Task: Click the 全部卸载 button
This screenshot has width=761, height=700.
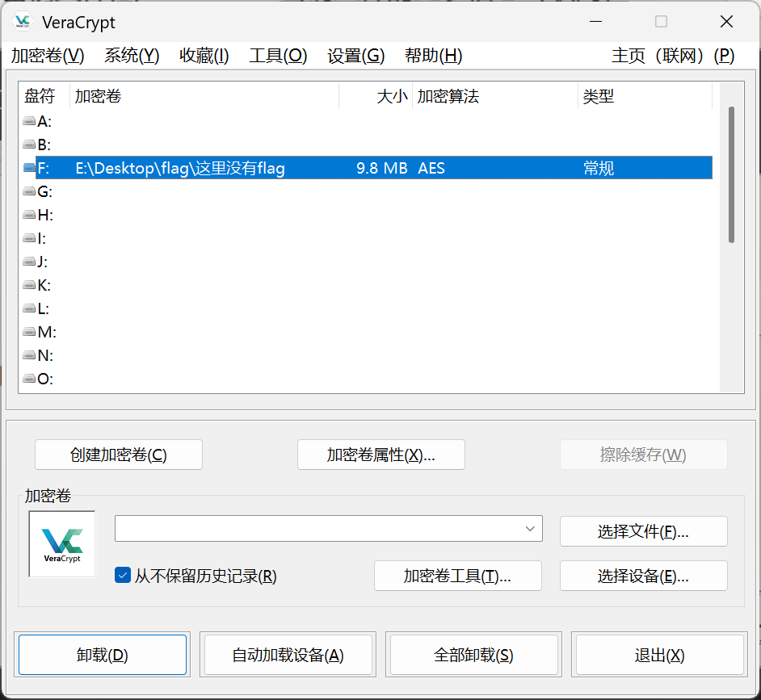Action: click(x=472, y=655)
